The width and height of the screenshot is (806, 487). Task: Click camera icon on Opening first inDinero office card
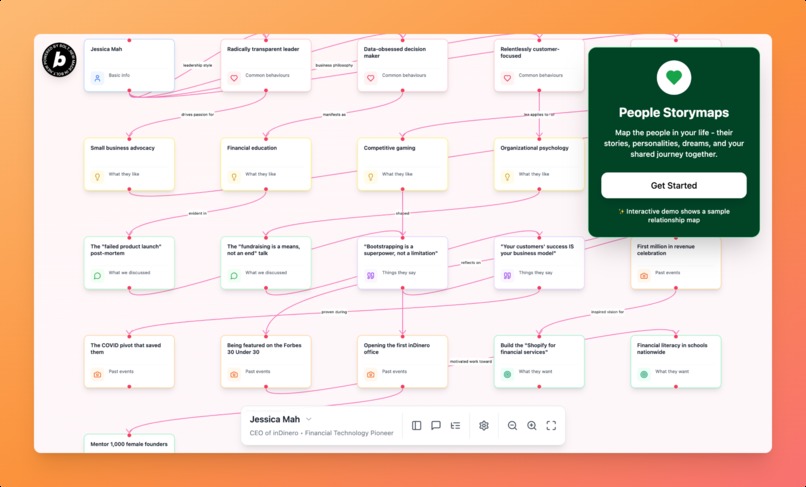click(371, 374)
